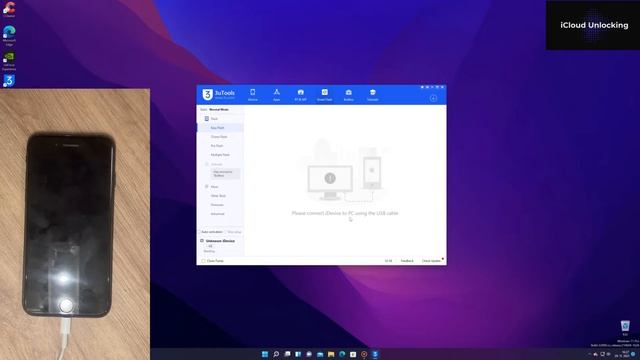
Task: Open the Recycle Bin on the desktop
Action: pyautogui.click(x=625, y=328)
